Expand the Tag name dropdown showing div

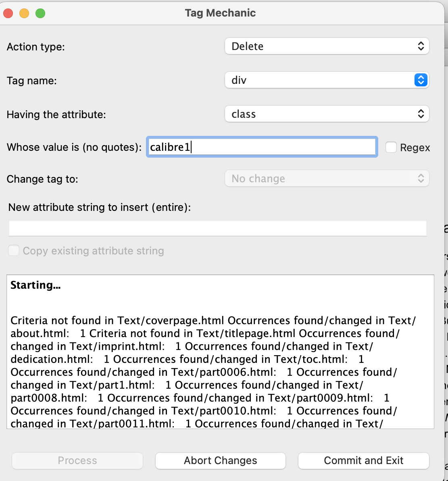coord(327,80)
